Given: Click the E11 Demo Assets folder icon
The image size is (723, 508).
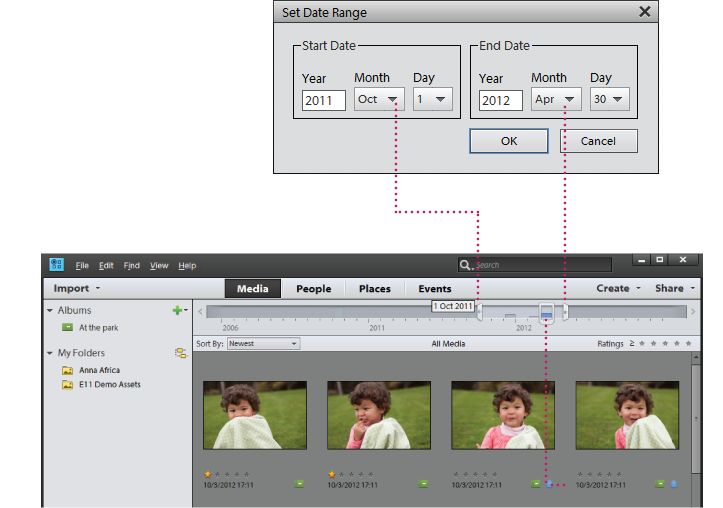Looking at the screenshot, I should (67, 384).
